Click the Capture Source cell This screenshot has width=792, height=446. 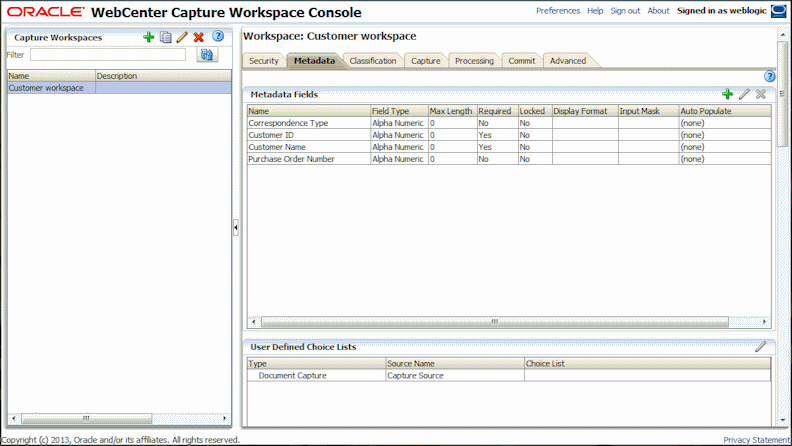pos(455,375)
